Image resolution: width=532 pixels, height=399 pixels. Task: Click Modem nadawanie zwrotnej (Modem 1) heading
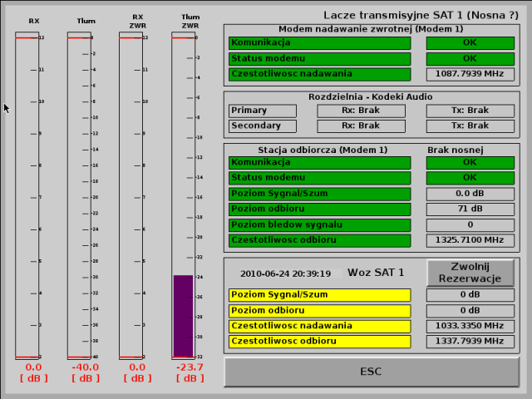371,29
